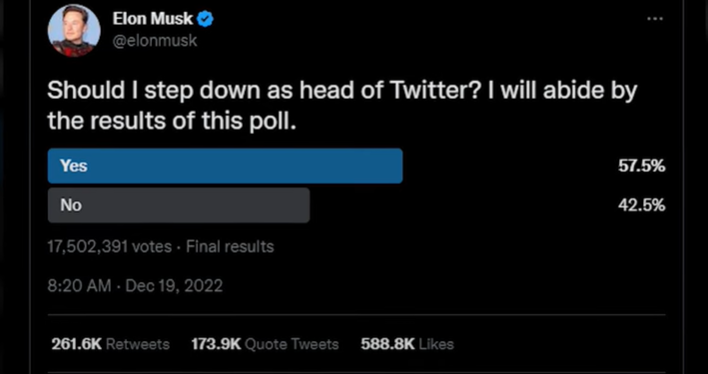Select the Yes poll option bar

[x=225, y=166]
